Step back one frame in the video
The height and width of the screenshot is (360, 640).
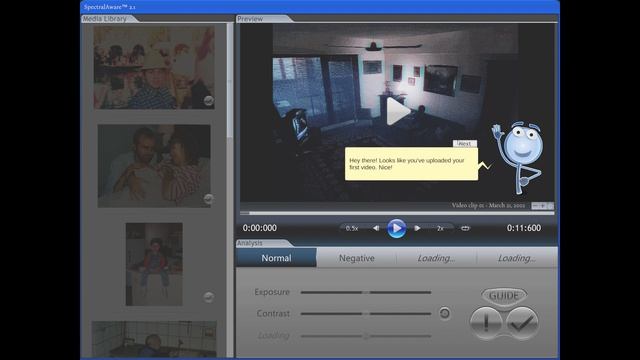point(376,228)
